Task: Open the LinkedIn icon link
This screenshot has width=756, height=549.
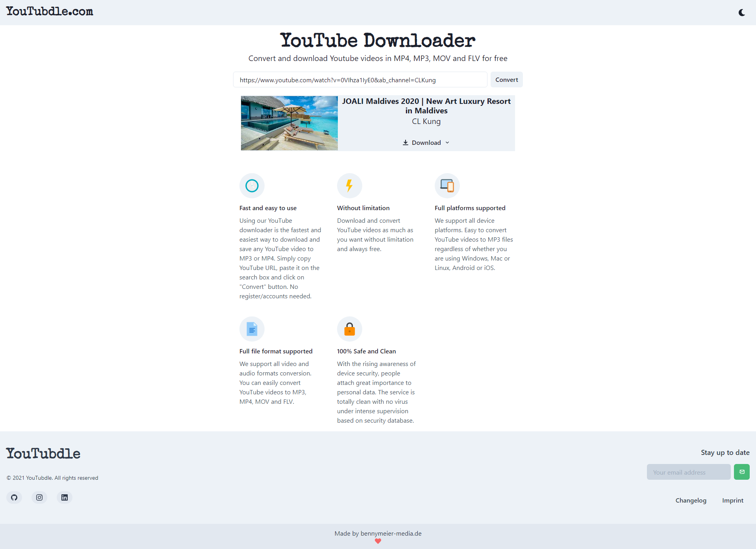Action: click(65, 497)
